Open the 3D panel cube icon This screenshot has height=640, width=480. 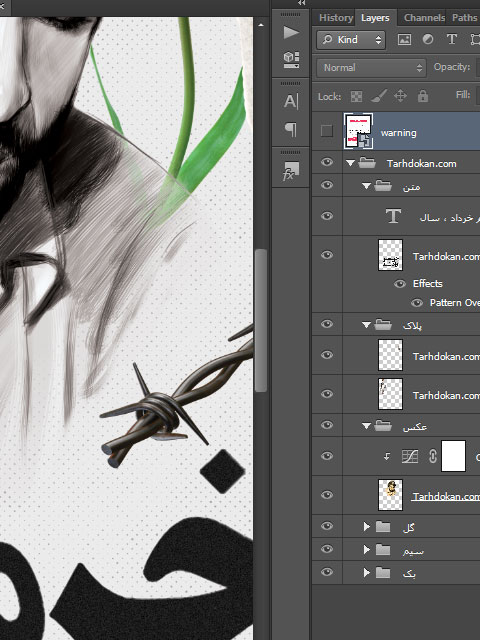click(291, 60)
